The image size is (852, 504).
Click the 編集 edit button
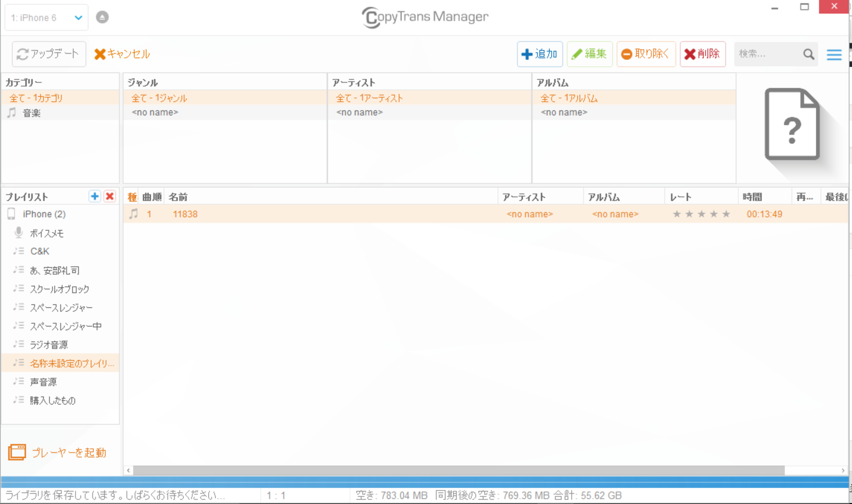tap(590, 54)
